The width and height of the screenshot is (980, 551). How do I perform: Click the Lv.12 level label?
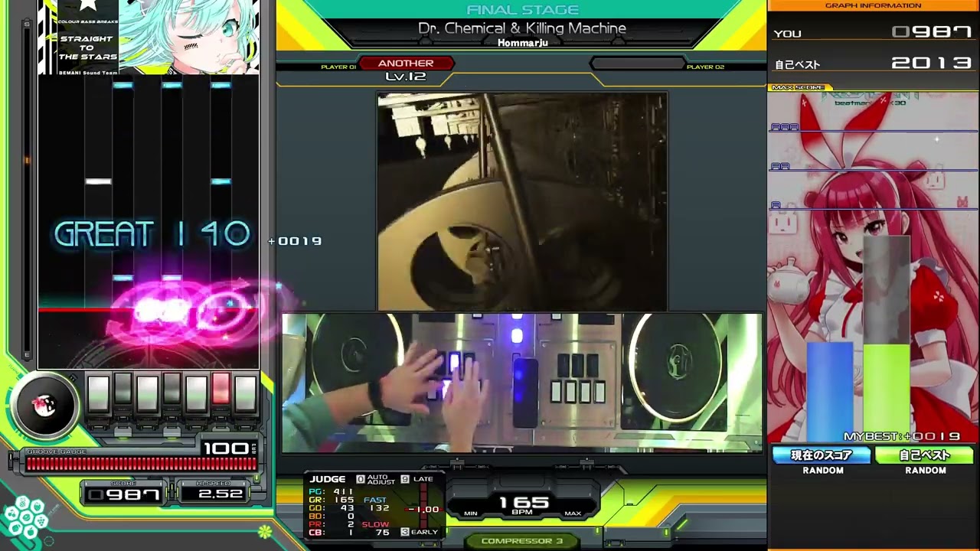[x=406, y=76]
